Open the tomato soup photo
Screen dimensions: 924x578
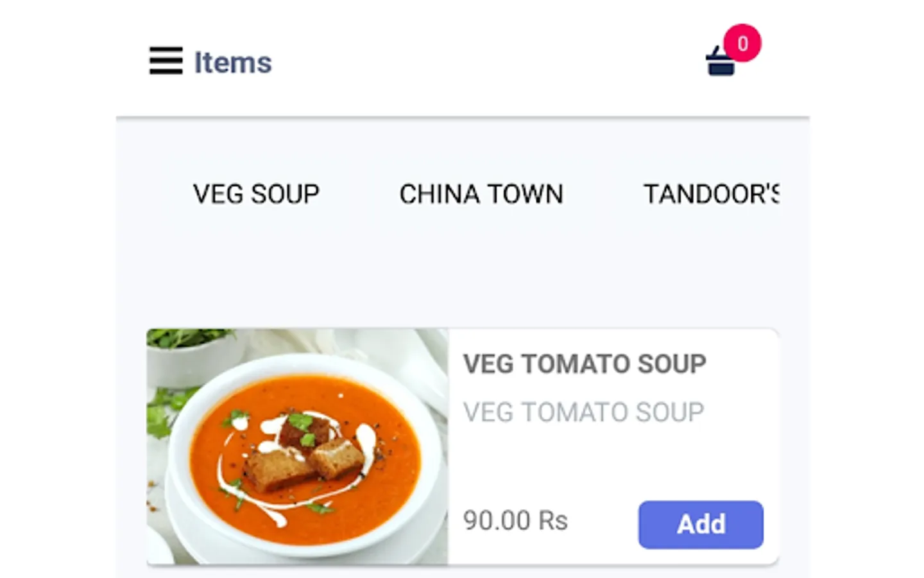(296, 446)
